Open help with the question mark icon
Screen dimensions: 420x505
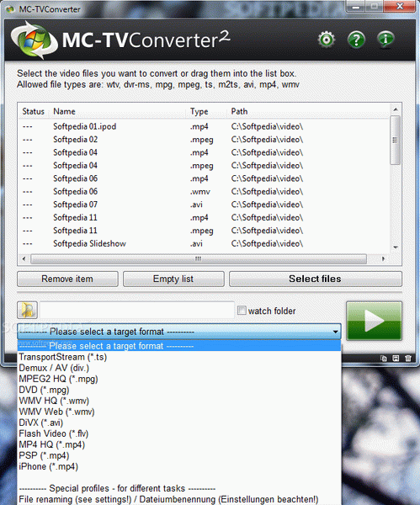point(356,40)
